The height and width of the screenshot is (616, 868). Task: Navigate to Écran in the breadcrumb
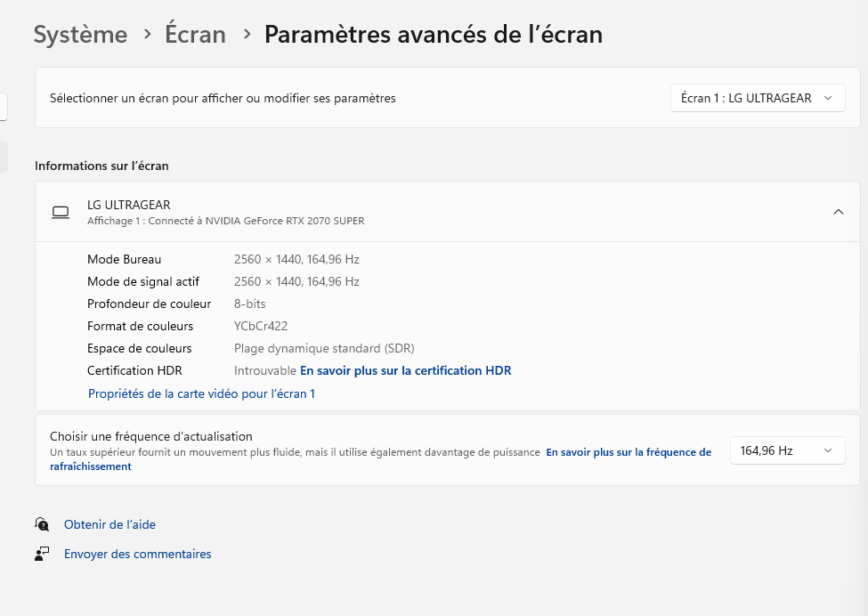tap(195, 35)
